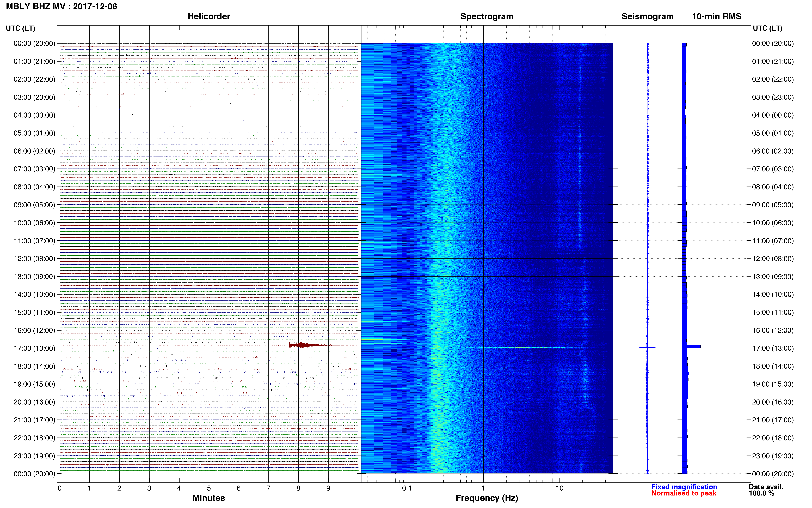Click the minute tick label '7'
The width and height of the screenshot is (812, 508).
[x=269, y=488]
